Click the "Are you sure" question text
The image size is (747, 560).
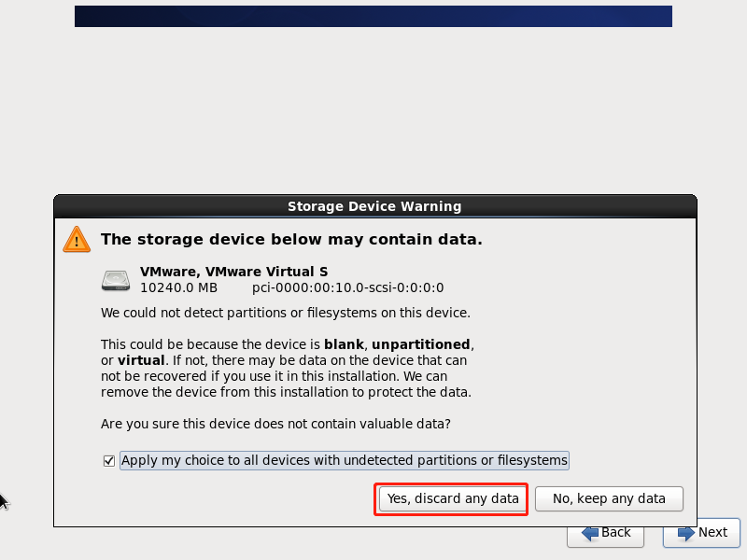coord(275,424)
